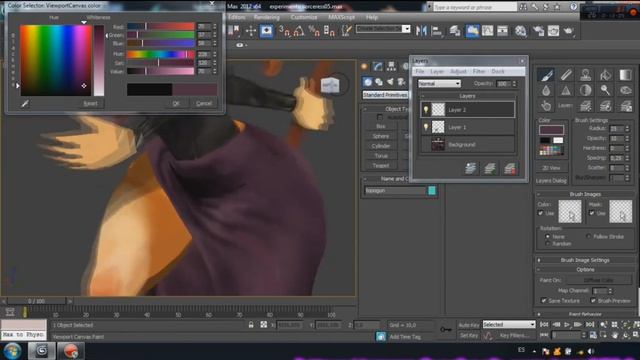Select the Erase tool in Viewport Canvas
Viewport: 640px width, 360px height.
[x=566, y=75]
